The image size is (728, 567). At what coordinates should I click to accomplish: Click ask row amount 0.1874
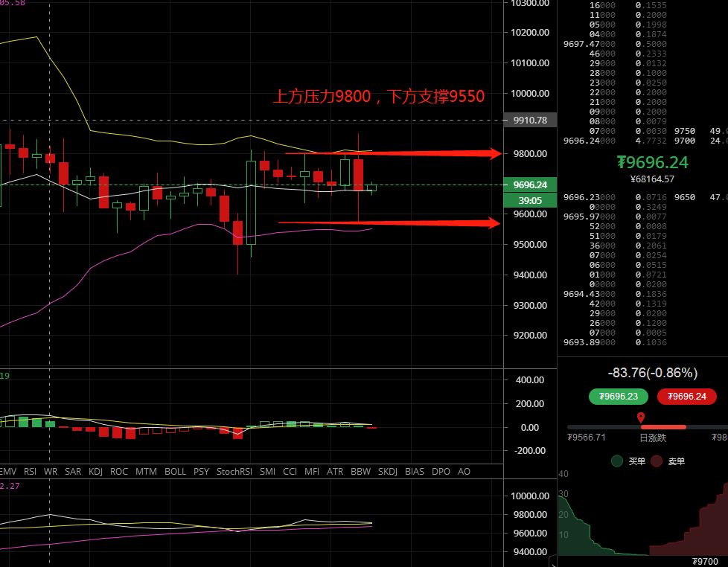point(651,34)
